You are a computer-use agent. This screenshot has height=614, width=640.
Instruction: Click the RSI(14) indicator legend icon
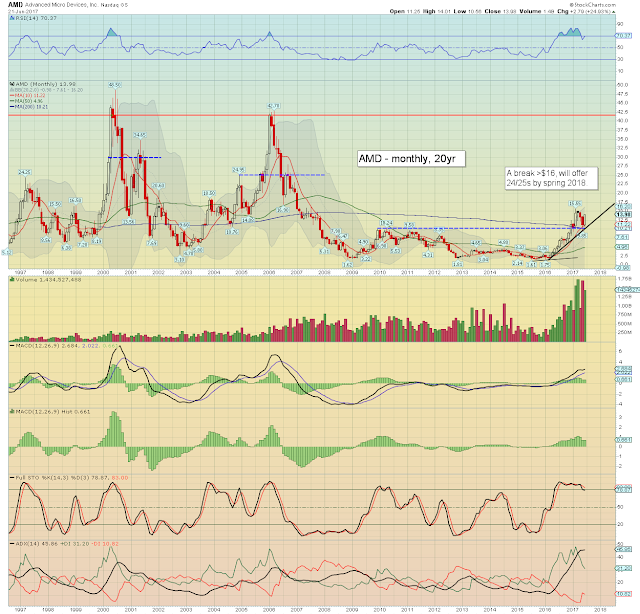13,18
